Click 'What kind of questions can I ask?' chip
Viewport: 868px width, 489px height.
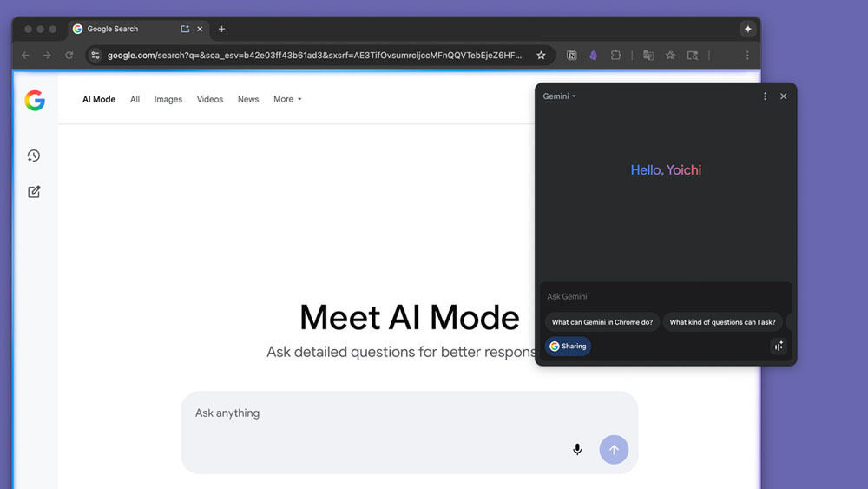722,322
